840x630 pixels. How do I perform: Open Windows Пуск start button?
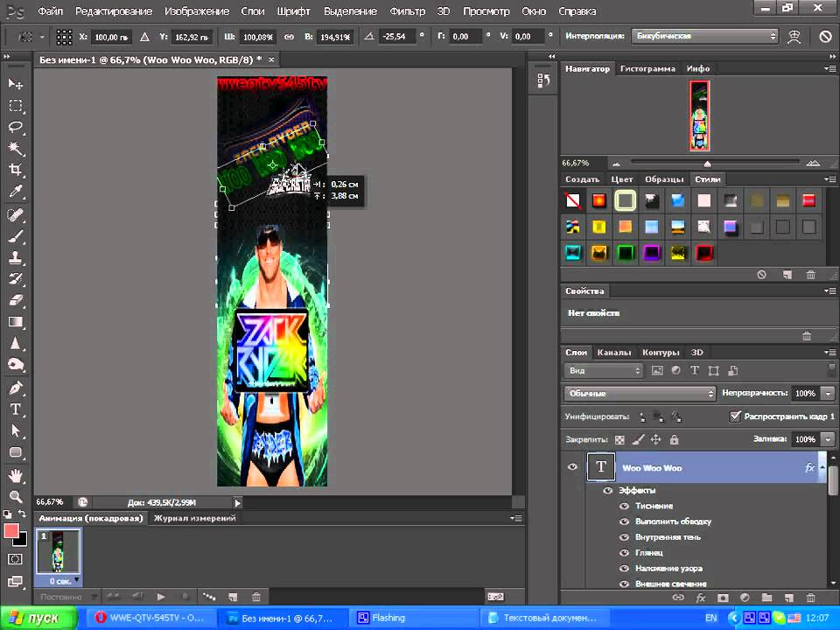(38, 618)
